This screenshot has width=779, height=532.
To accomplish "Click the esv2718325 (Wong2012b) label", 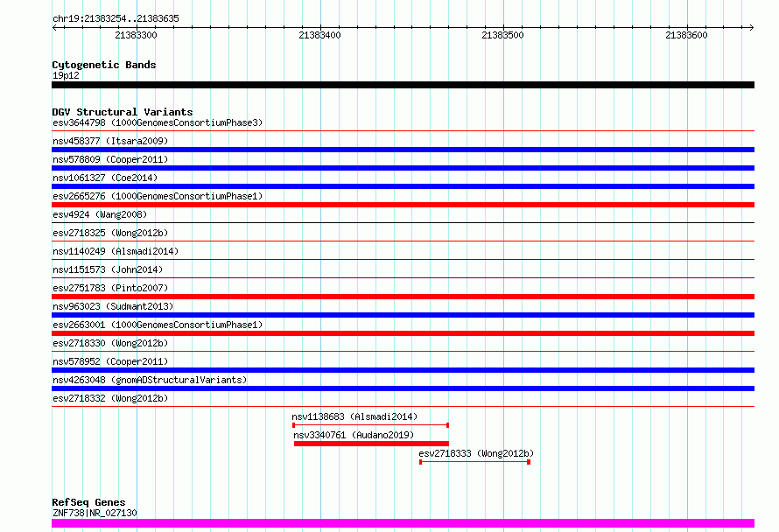I will coord(110,233).
